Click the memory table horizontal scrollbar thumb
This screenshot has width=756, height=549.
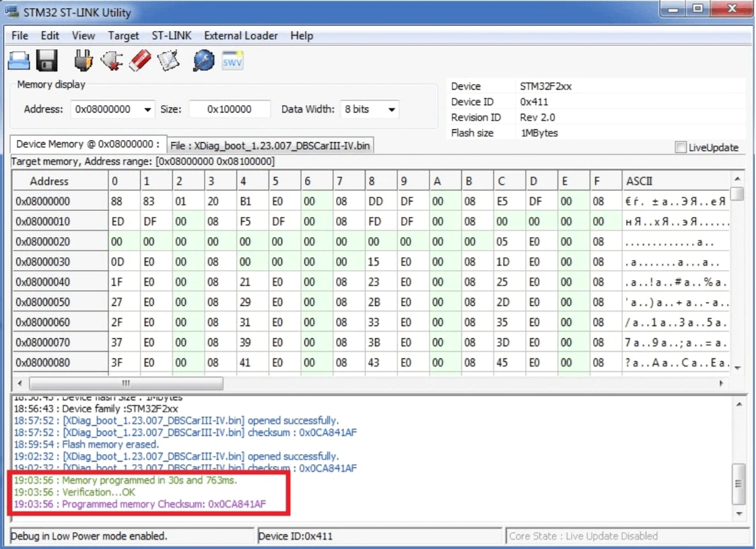pos(127,383)
